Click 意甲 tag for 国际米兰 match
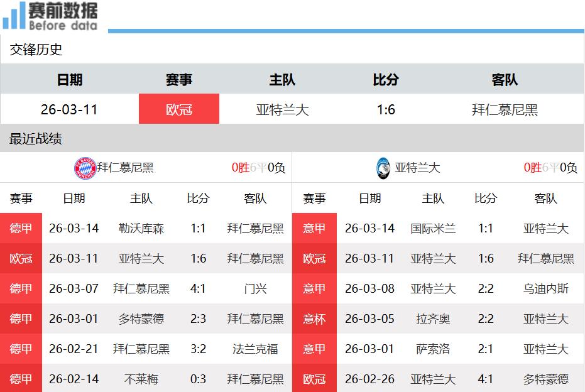The height and width of the screenshot is (392, 585). point(314,228)
